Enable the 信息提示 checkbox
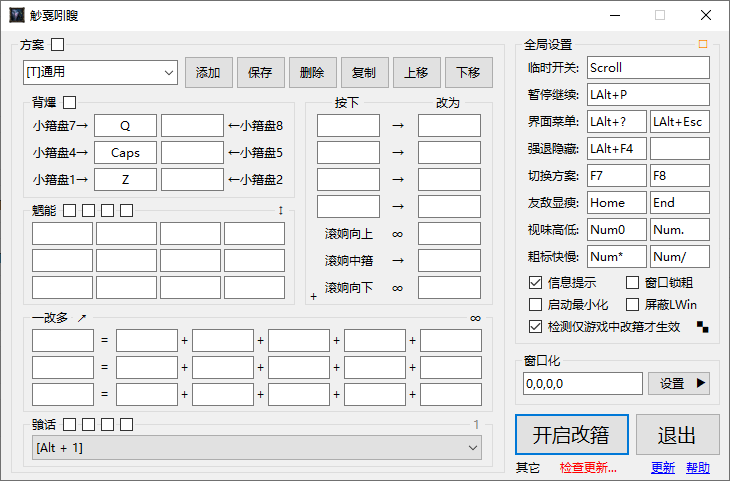 [x=535, y=283]
